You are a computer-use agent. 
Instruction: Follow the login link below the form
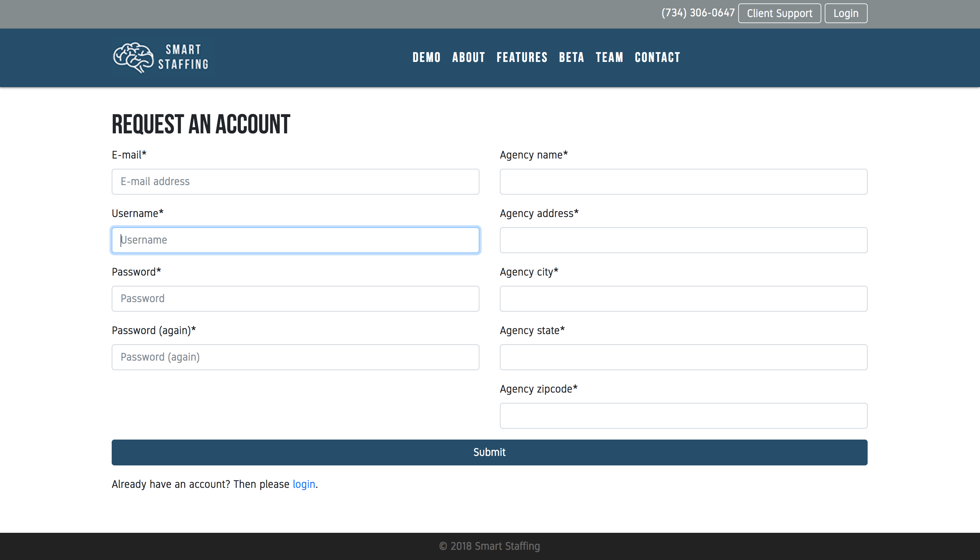(x=304, y=484)
